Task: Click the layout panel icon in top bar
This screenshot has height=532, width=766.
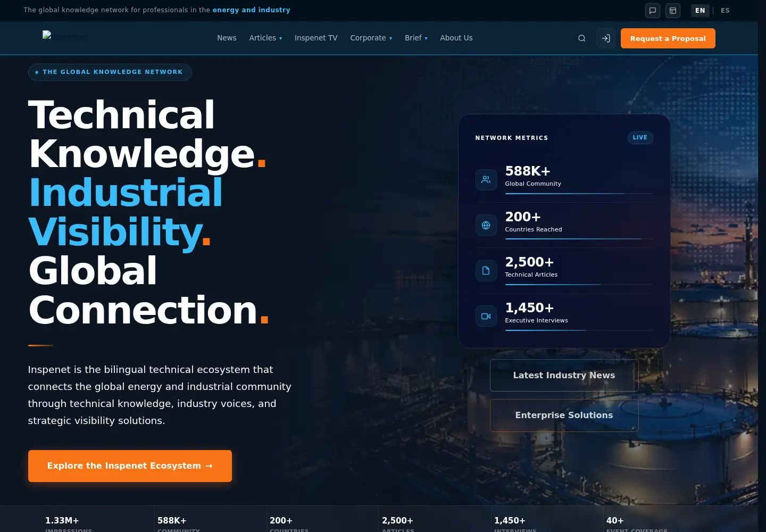Action: tap(673, 10)
